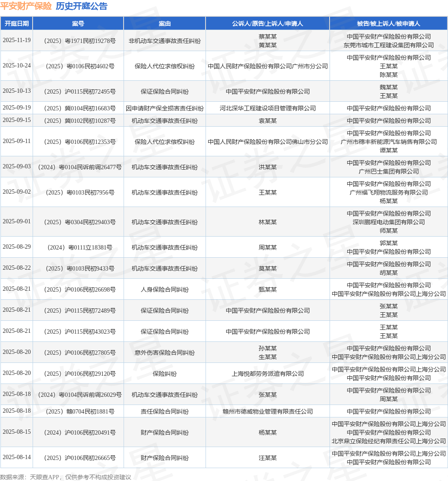This screenshot has width=448, height=481.
Task: Click defendant 郭某某
Action: (x=388, y=243)
